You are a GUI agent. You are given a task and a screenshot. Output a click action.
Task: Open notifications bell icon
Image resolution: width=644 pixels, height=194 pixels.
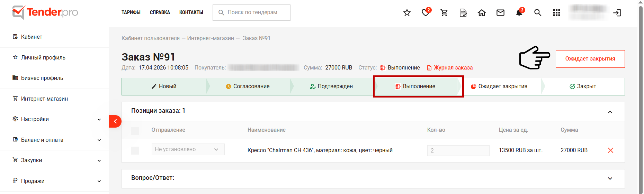(x=519, y=12)
